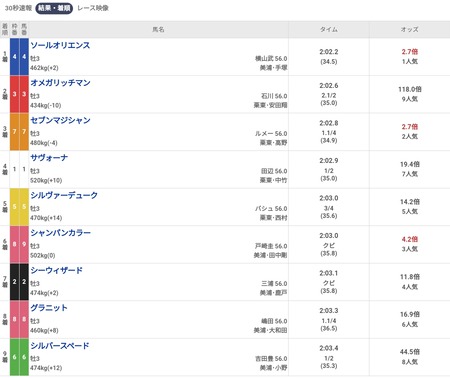This screenshot has height=378, width=450.
Task: Select the red 4.2倍 odds
Action: pos(410,239)
